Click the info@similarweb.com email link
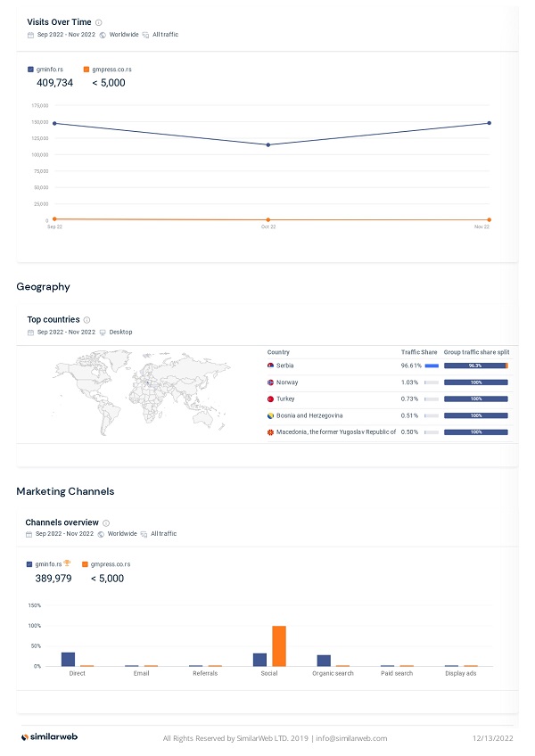 pyautogui.click(x=352, y=738)
